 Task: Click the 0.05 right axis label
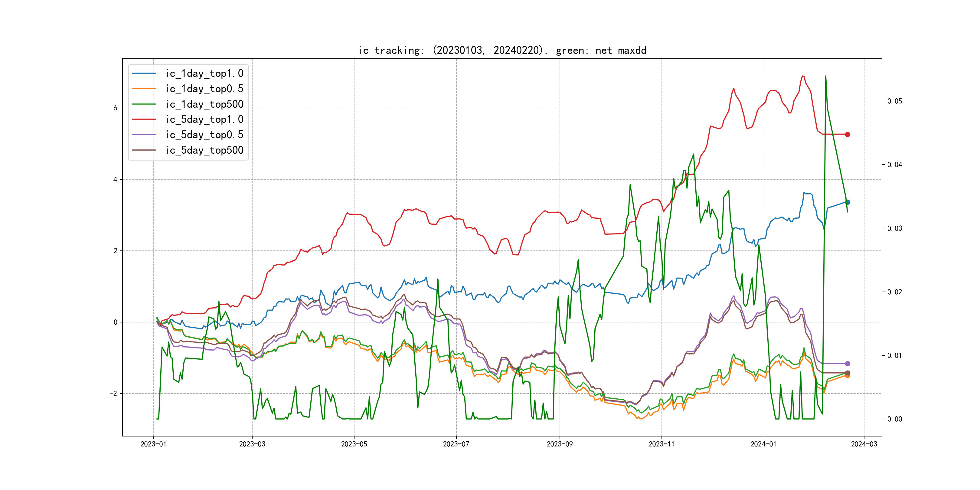pos(894,101)
